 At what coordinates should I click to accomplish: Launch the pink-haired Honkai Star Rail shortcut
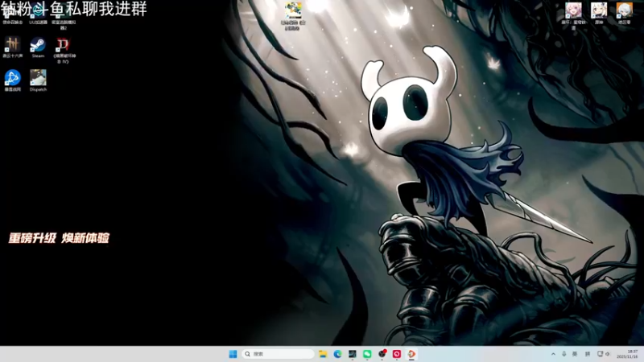click(573, 15)
